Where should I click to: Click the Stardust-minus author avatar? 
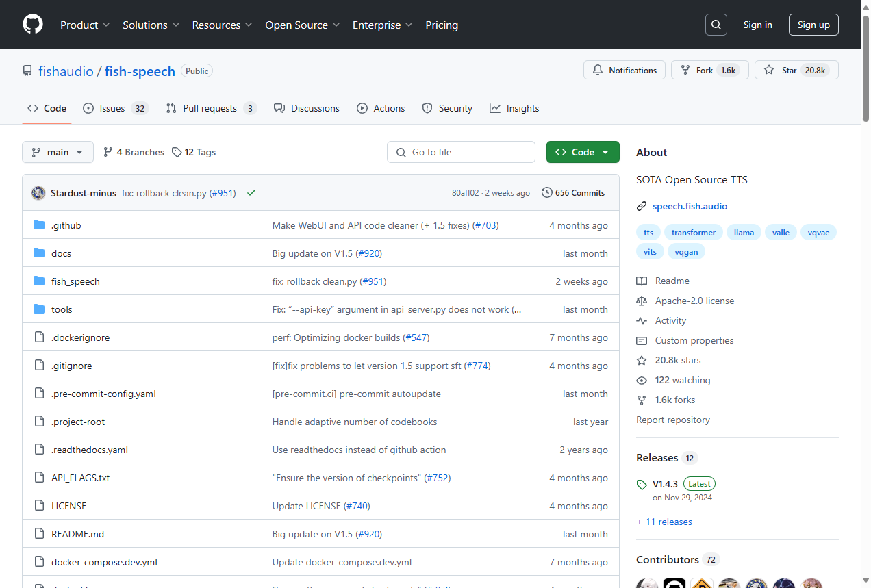[x=38, y=193]
